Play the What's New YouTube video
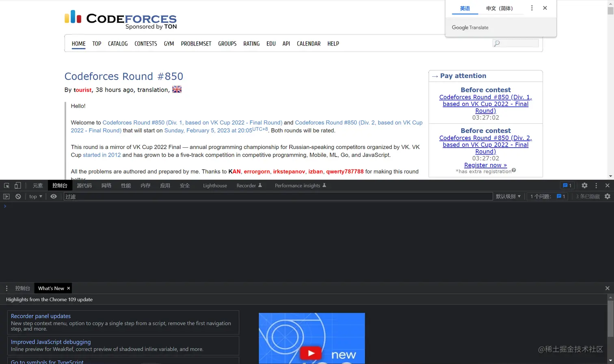Image resolution: width=614 pixels, height=364 pixels. coord(311,353)
